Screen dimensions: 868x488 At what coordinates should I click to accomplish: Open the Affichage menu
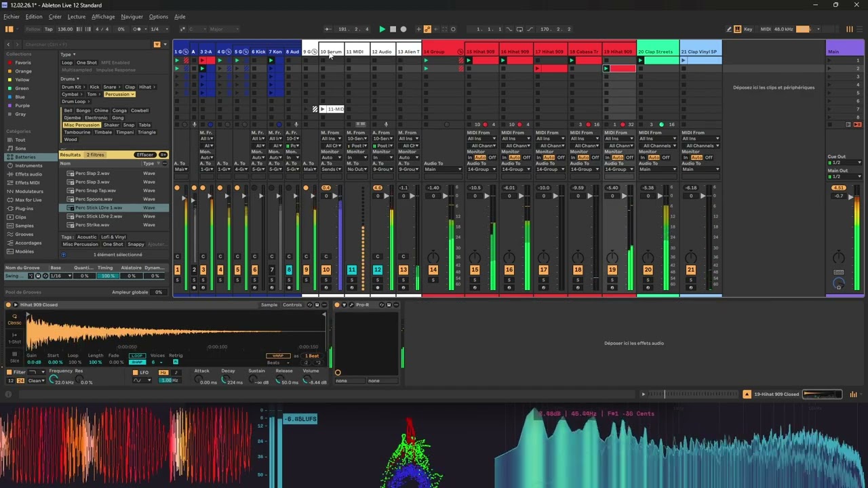tap(103, 17)
